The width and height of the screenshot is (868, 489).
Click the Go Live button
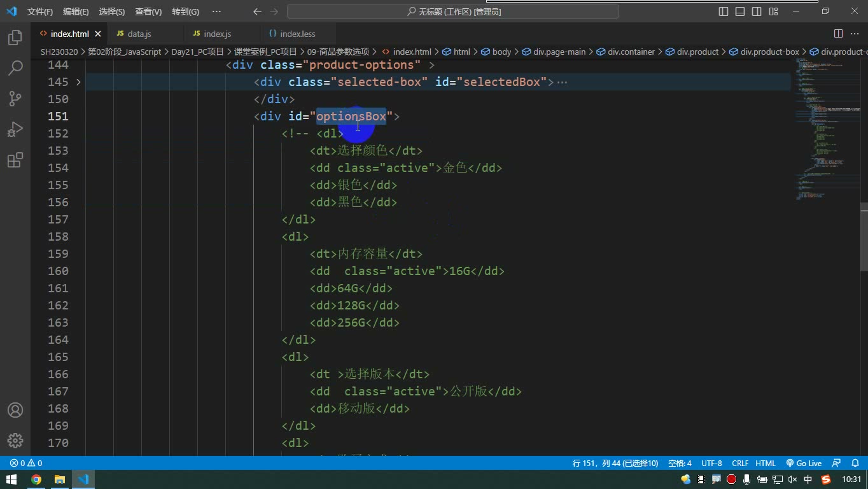coord(804,463)
